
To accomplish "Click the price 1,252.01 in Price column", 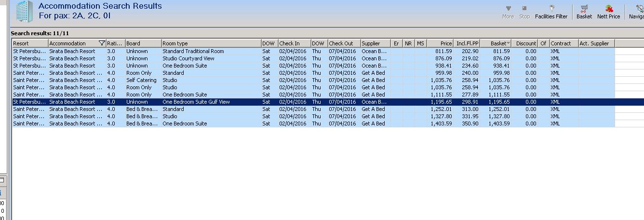I will [441, 109].
